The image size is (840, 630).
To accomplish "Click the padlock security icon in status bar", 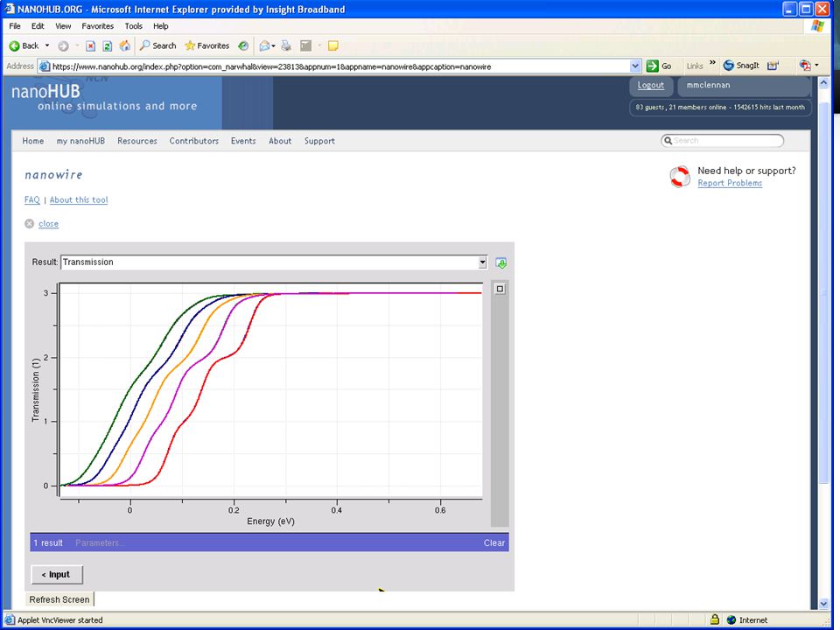I will (715, 619).
